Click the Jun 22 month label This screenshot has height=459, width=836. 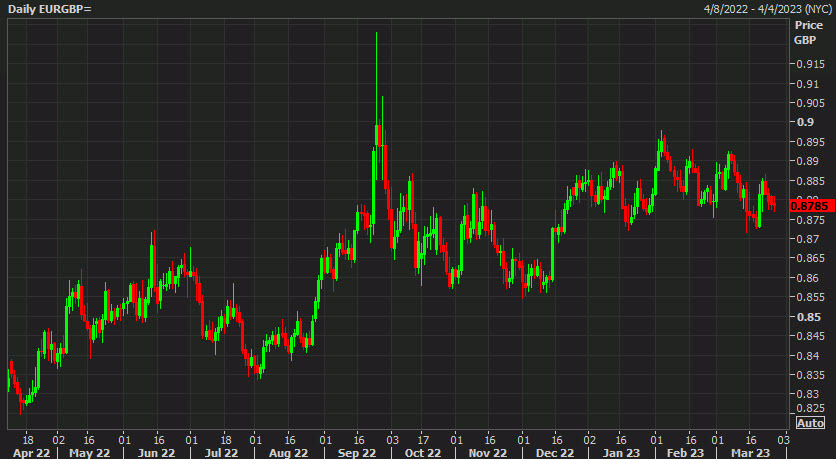pyautogui.click(x=153, y=451)
